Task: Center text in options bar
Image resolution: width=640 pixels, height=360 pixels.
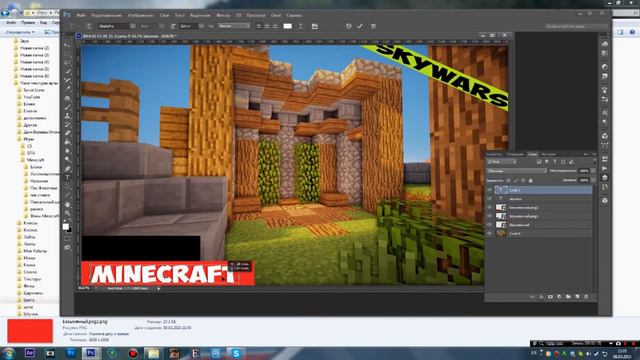Action: click(x=267, y=26)
